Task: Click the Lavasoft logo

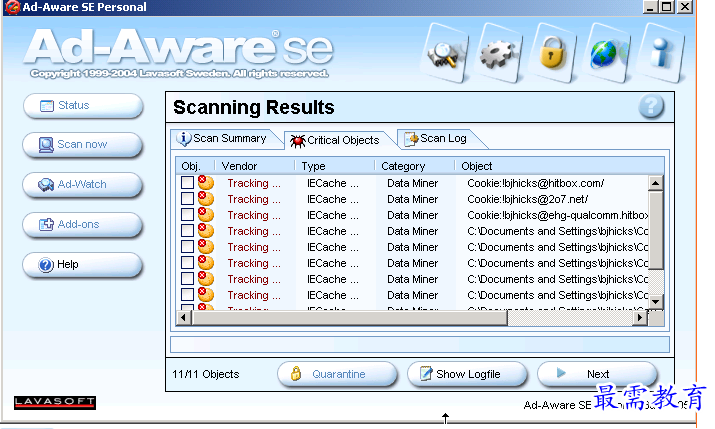Action: [x=55, y=402]
